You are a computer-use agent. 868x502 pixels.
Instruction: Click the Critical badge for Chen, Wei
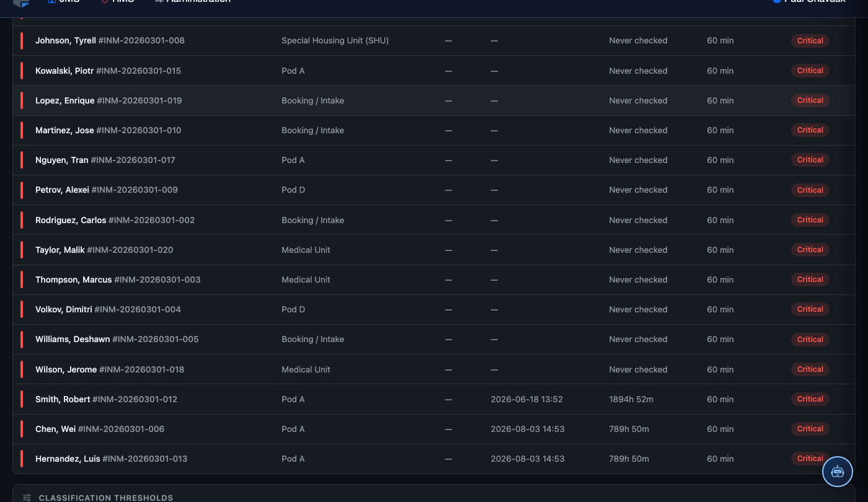(810, 429)
